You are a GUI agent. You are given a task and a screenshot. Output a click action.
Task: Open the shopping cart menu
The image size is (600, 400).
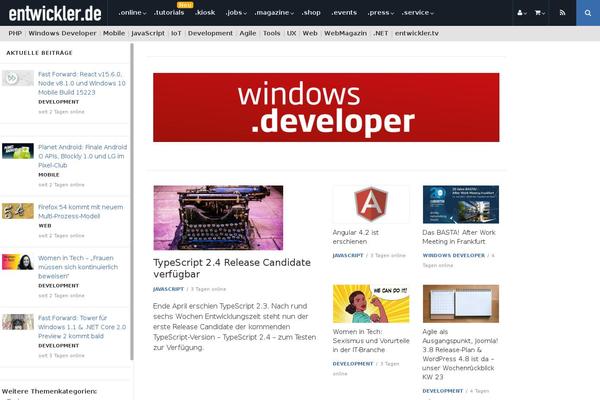click(540, 13)
